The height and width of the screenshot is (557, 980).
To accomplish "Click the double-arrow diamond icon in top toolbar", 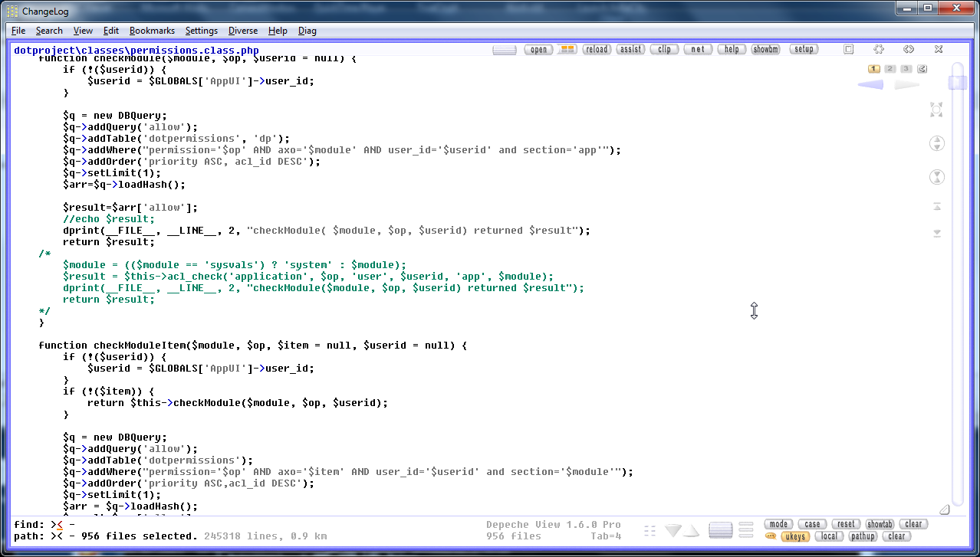I will [909, 49].
